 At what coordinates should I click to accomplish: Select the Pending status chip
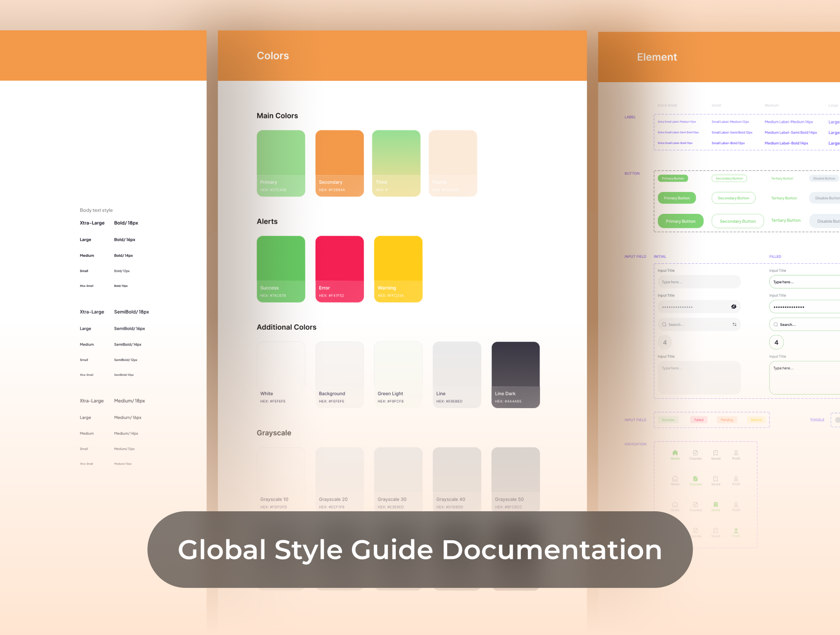tap(727, 420)
